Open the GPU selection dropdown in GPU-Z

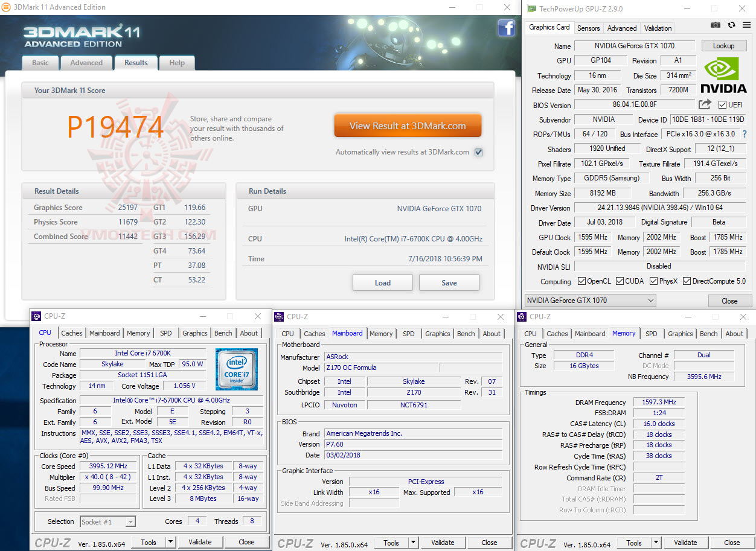(590, 300)
